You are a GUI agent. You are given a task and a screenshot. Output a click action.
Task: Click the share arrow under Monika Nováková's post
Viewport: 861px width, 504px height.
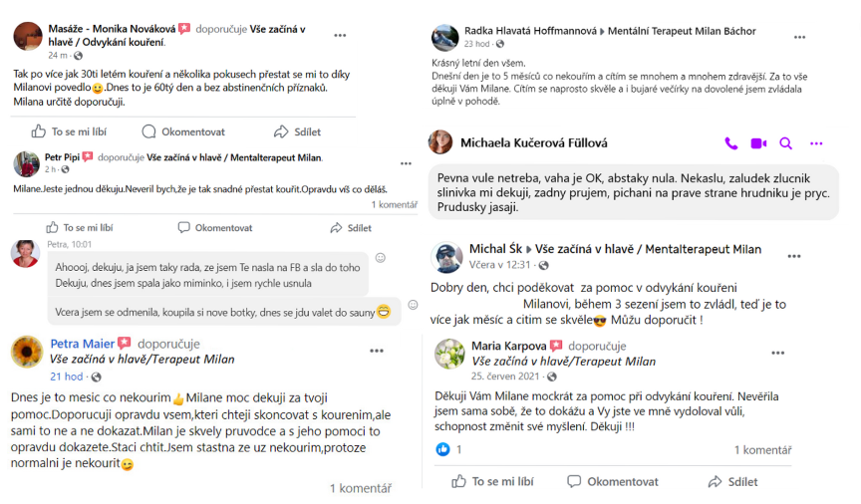[x=282, y=131]
